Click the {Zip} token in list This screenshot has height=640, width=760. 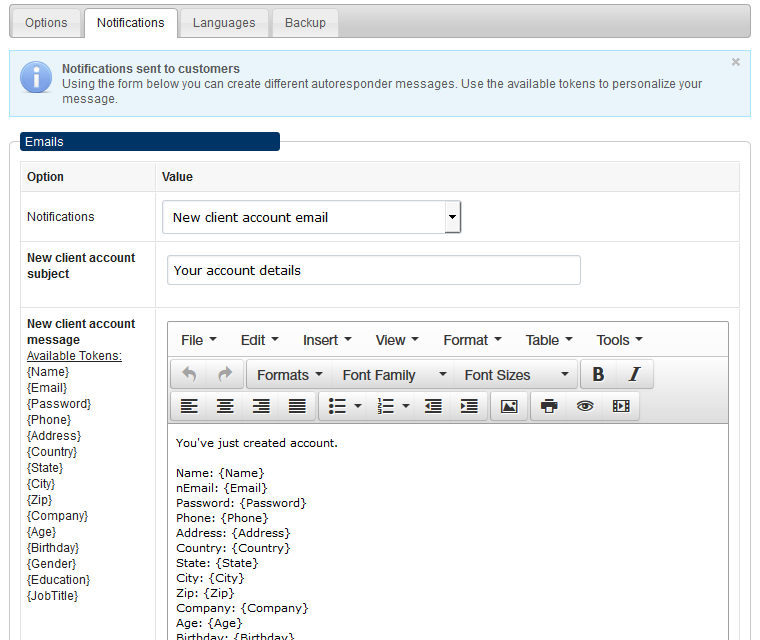pos(39,500)
